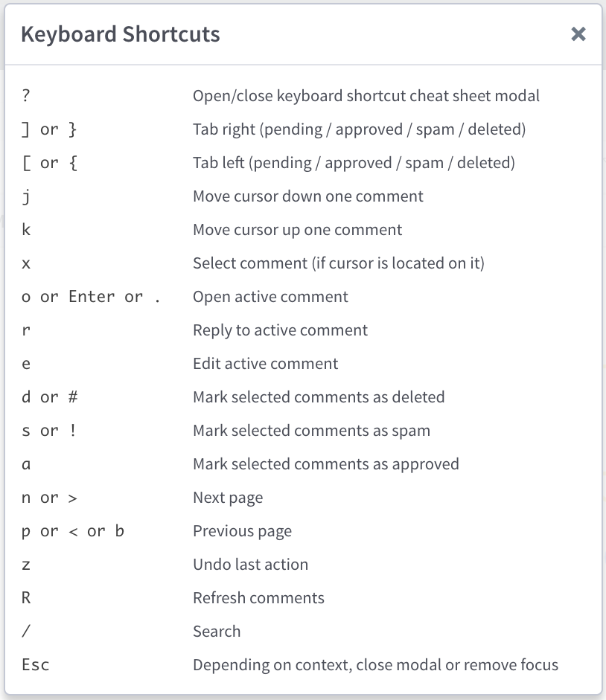Click the 'Esc' shortcut key label
This screenshot has width=606, height=700.
click(x=35, y=665)
